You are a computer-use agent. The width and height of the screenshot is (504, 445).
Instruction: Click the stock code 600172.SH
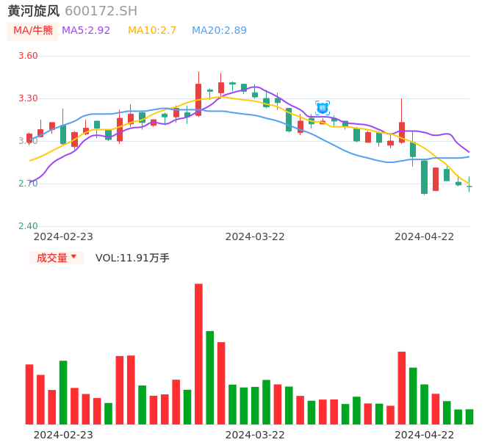point(101,11)
